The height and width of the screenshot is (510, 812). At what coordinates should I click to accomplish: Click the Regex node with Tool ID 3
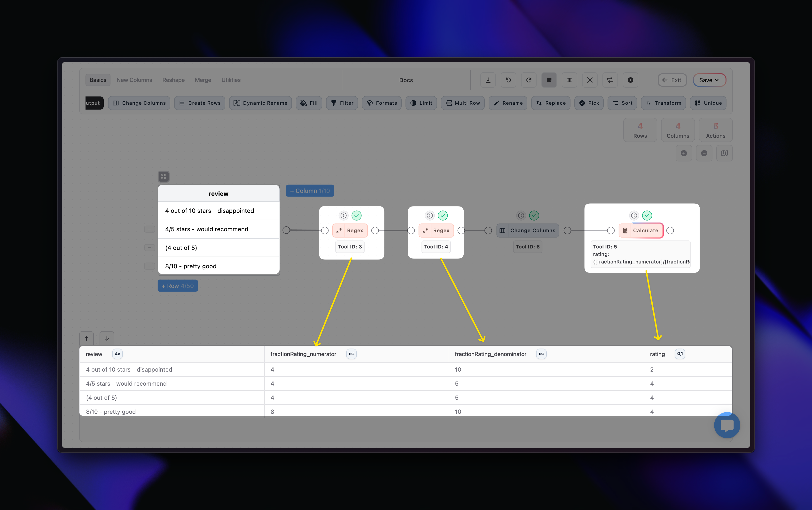350,230
